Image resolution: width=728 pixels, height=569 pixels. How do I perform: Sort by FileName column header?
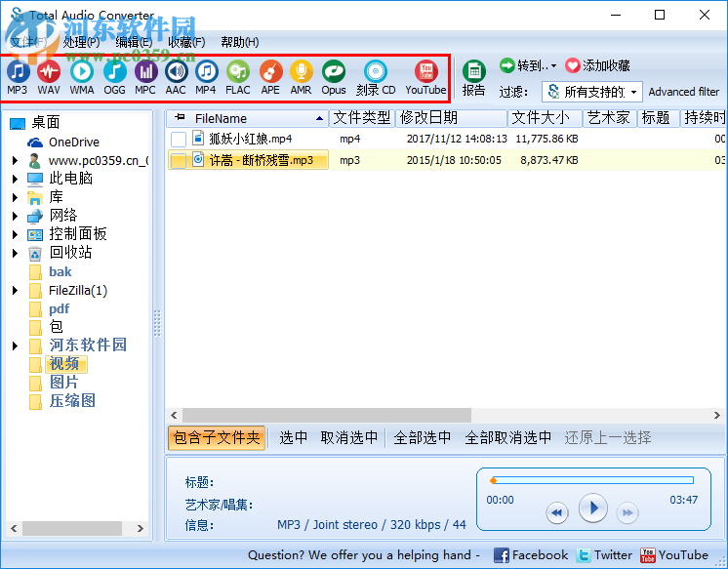tap(248, 118)
